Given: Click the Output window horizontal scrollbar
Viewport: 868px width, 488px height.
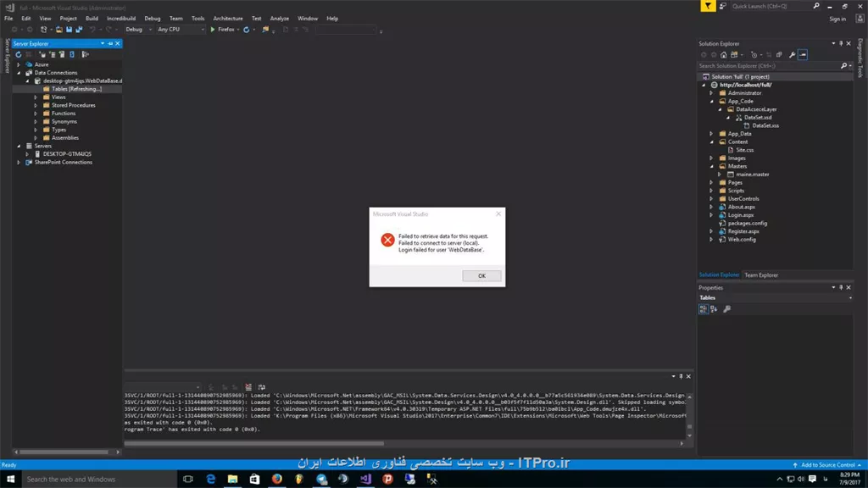Looking at the screenshot, I should click(x=253, y=443).
